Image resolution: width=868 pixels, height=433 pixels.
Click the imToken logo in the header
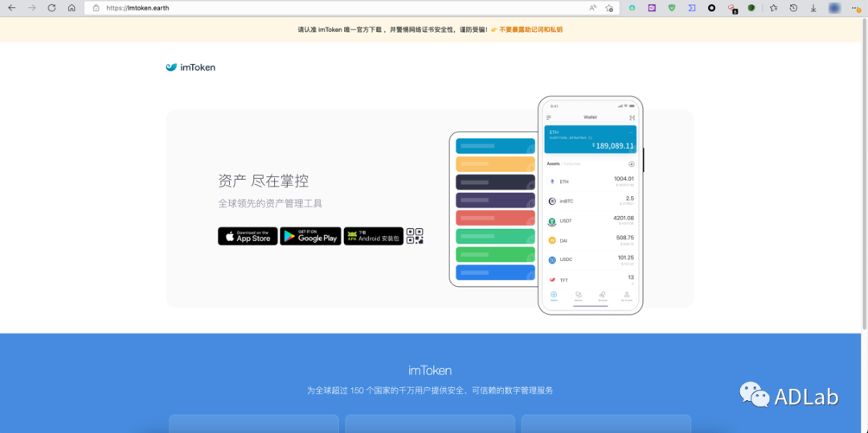(190, 67)
